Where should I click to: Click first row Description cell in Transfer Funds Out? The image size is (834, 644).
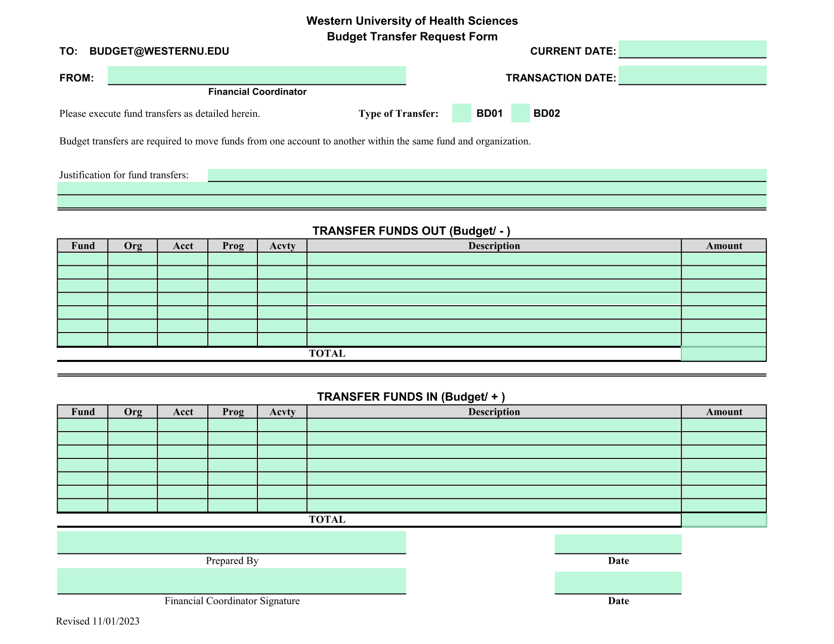pyautogui.click(x=494, y=259)
